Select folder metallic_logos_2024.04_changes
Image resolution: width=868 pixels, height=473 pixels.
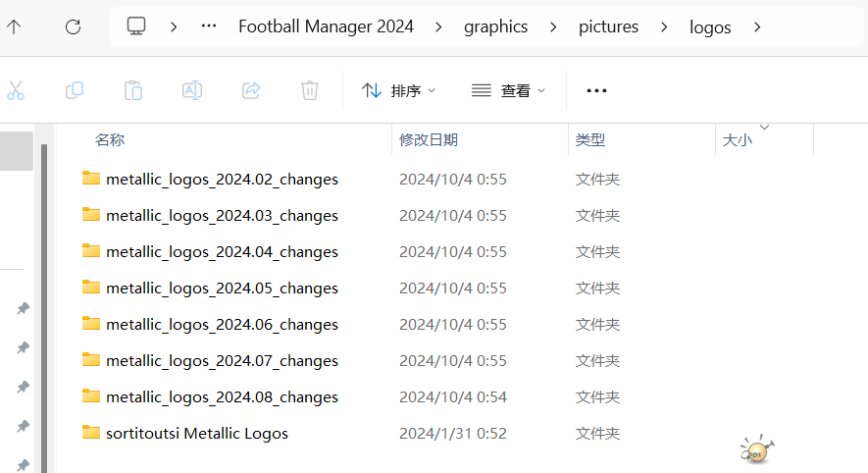pos(222,252)
